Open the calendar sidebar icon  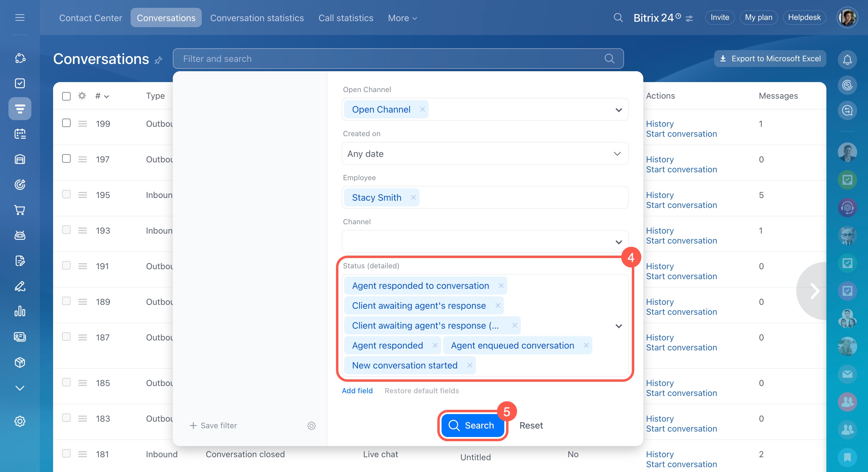click(x=20, y=134)
